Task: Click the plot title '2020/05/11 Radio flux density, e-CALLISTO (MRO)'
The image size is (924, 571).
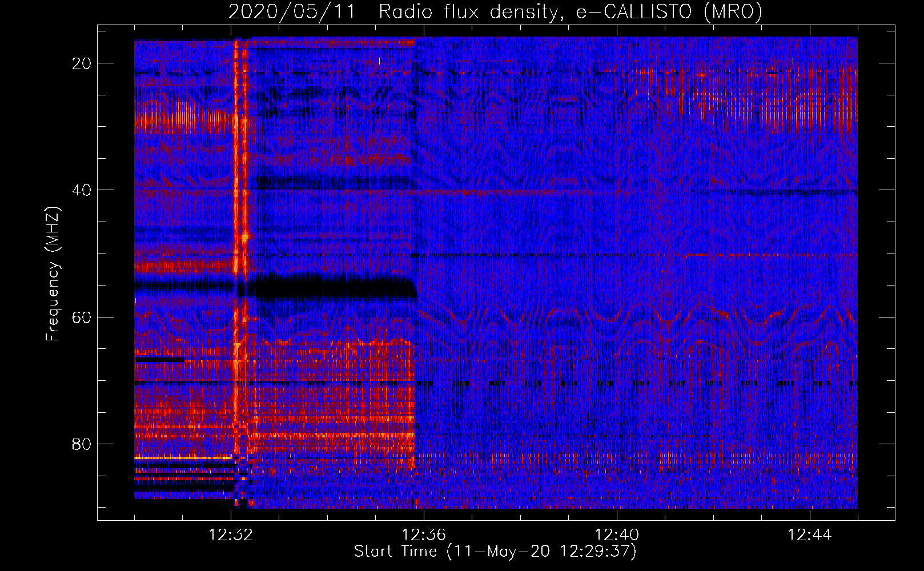Action: coord(495,11)
